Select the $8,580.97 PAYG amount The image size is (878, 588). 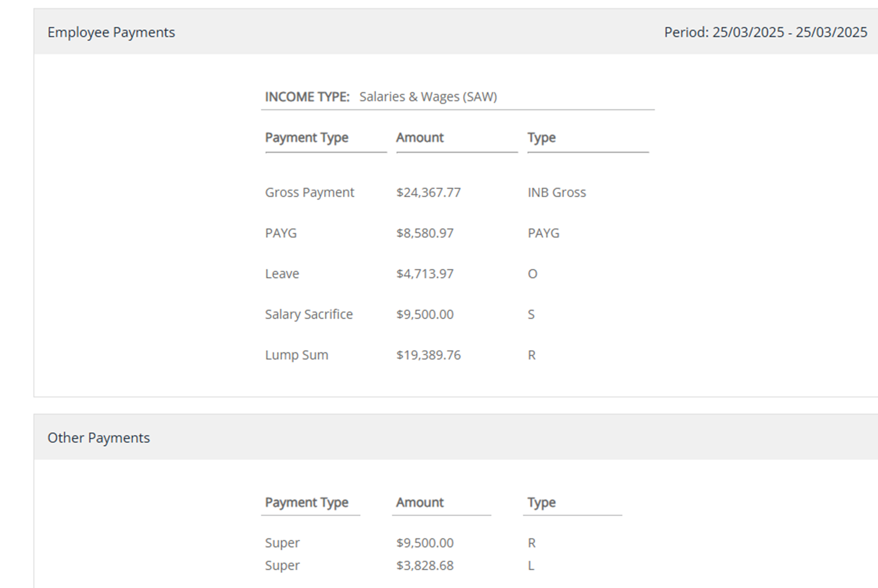(425, 233)
